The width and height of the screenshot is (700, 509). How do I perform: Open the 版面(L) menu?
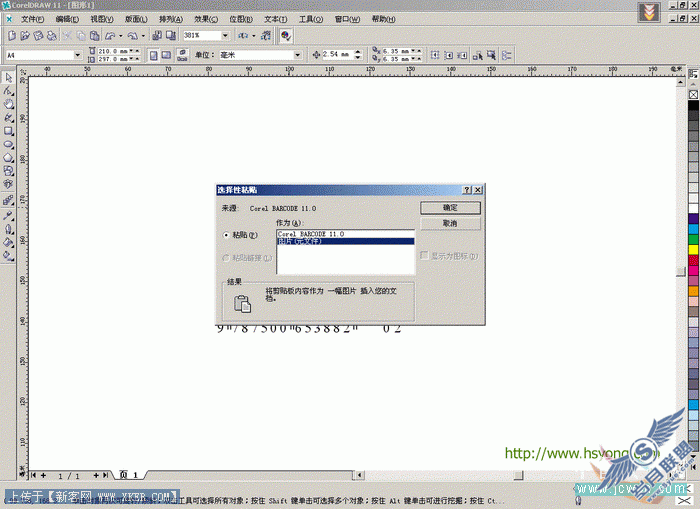pos(136,19)
